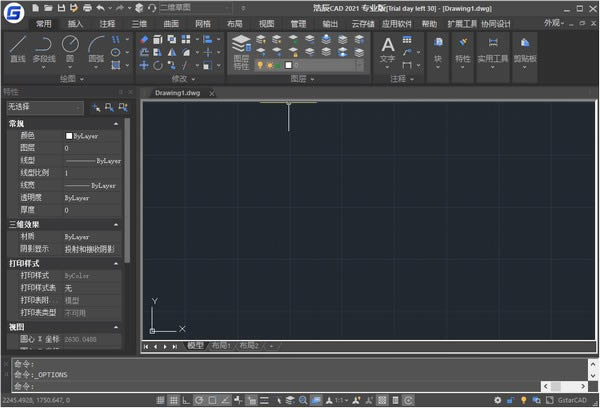
Task: Toggle object snap tracking in status bar
Action: (225, 400)
